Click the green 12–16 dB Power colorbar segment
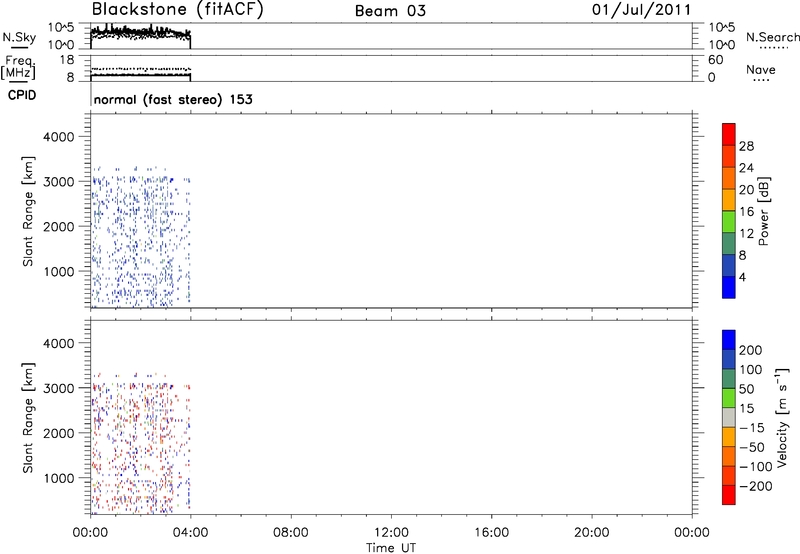800x554 pixels. (x=729, y=222)
